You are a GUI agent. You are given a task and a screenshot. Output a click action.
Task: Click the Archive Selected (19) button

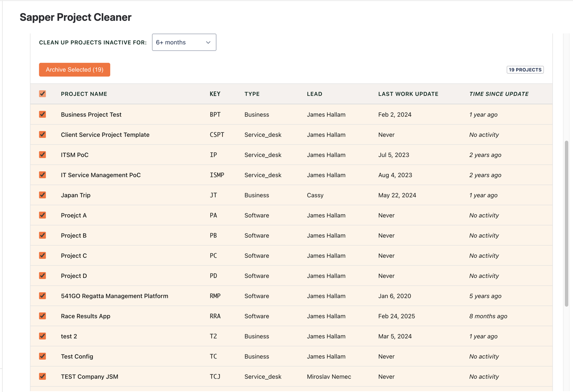pyautogui.click(x=74, y=70)
